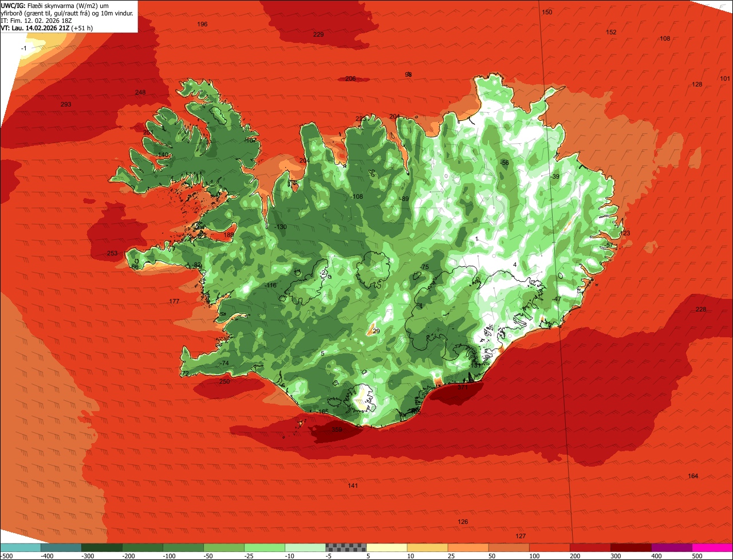
Task: Click the 25 to 50 orange legend swatch
Action: [468, 547]
